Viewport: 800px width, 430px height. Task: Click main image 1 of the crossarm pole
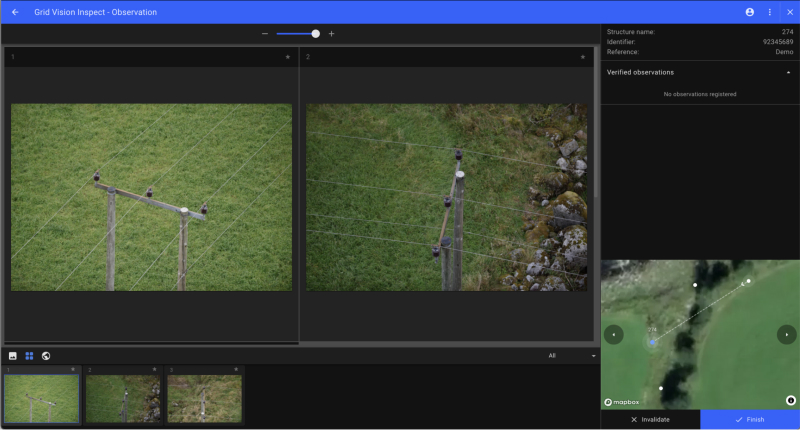pyautogui.click(x=152, y=197)
